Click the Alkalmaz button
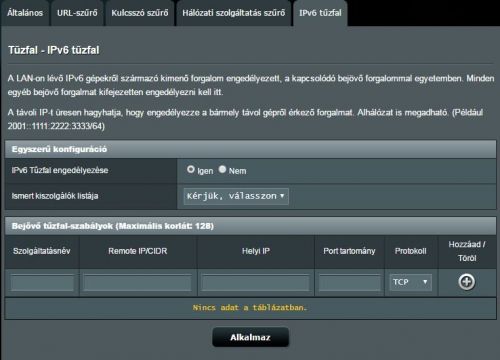The width and height of the screenshot is (500, 360). (250, 337)
